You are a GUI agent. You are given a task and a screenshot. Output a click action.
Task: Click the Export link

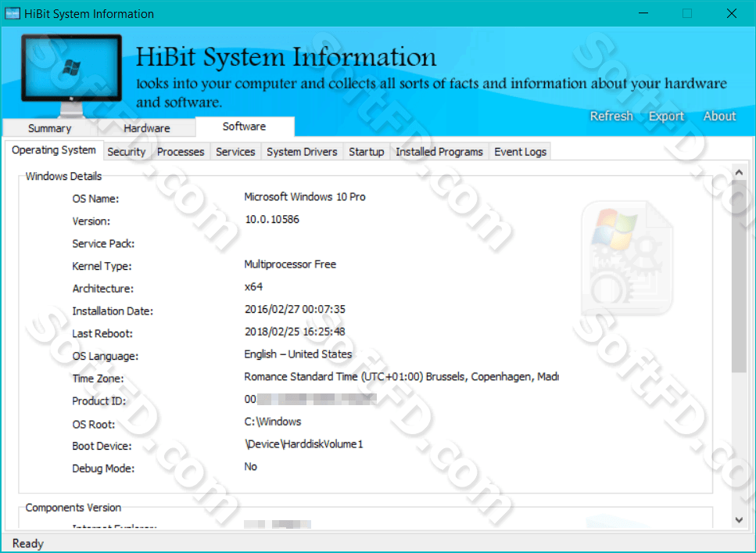[666, 116]
